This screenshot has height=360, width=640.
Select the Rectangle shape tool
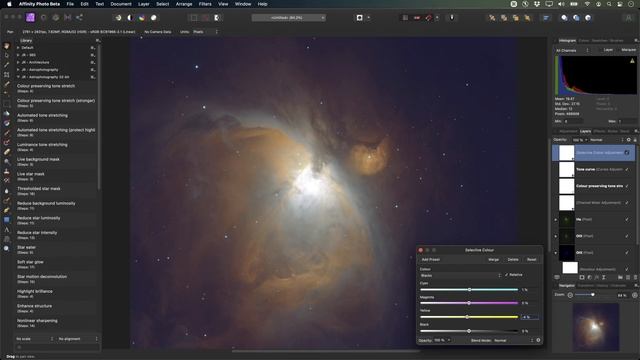pos(7,220)
